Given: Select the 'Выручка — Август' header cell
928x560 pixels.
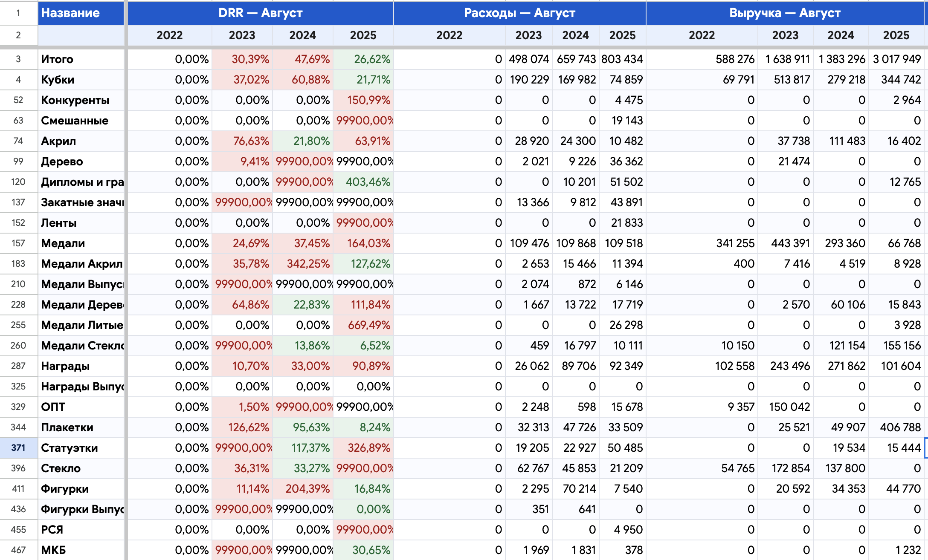Looking at the screenshot, I should point(785,13).
